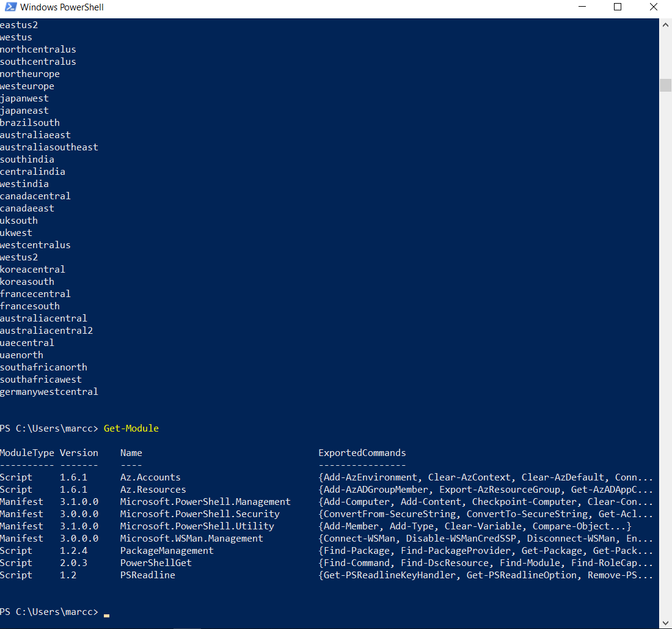Minimize the PowerShell window

click(x=582, y=7)
